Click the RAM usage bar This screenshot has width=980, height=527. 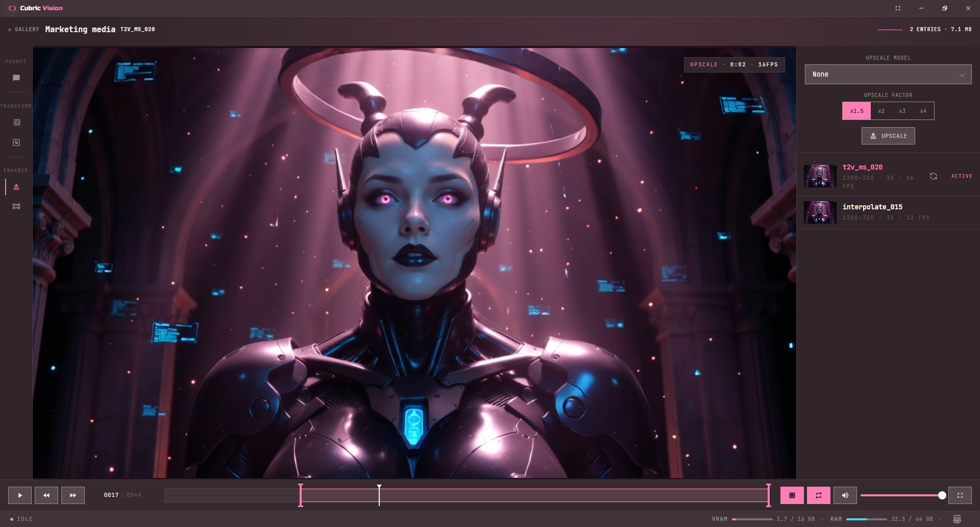(x=867, y=519)
